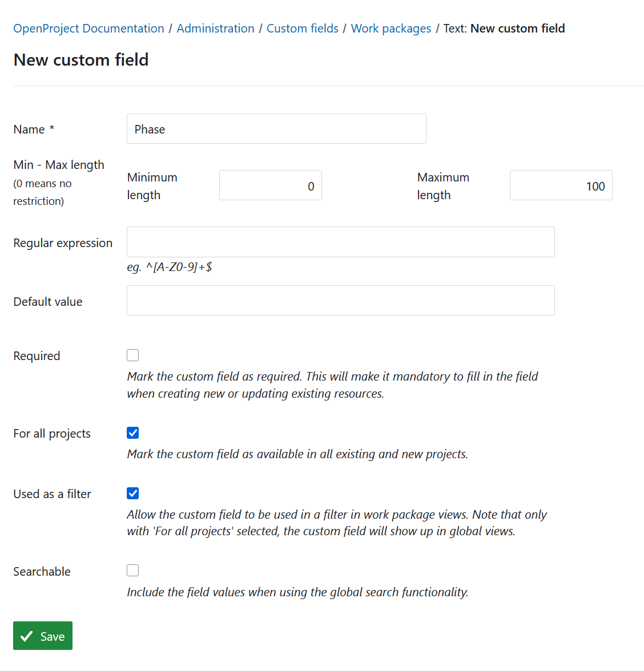Click the empty Regular expression field

click(340, 241)
